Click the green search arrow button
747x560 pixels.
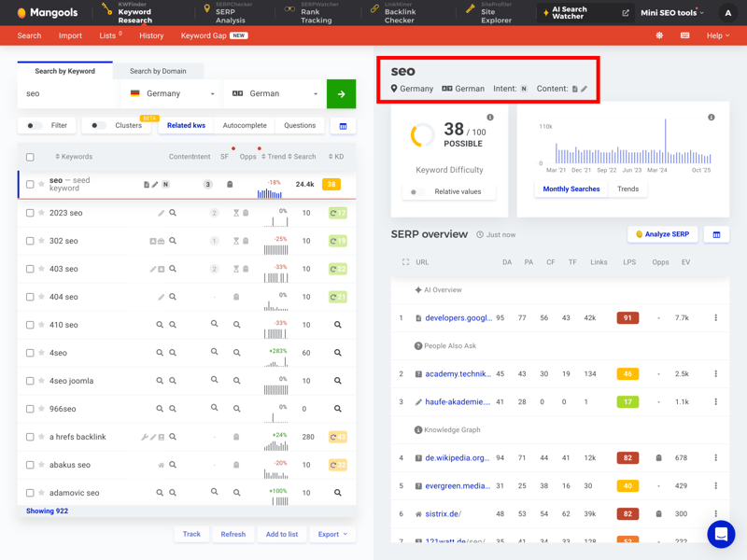point(341,93)
